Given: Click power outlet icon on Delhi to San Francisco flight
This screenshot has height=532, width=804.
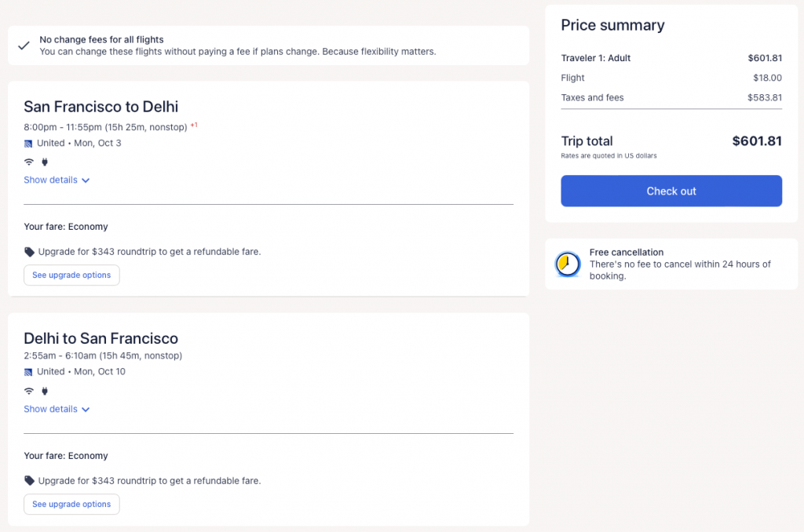Looking at the screenshot, I should pyautogui.click(x=45, y=391).
